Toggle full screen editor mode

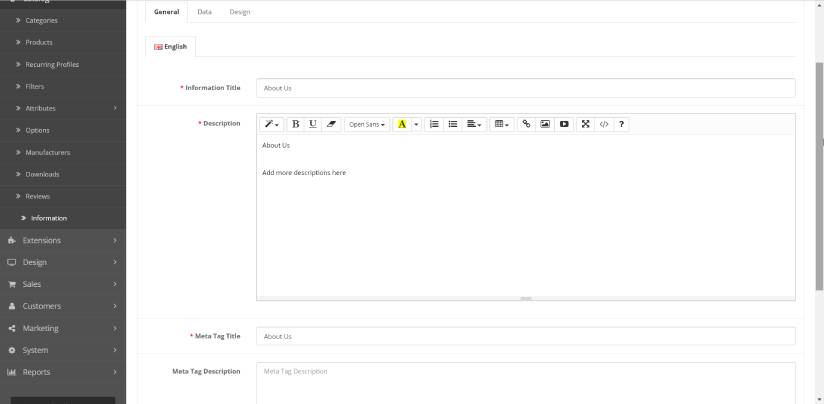(x=586, y=124)
